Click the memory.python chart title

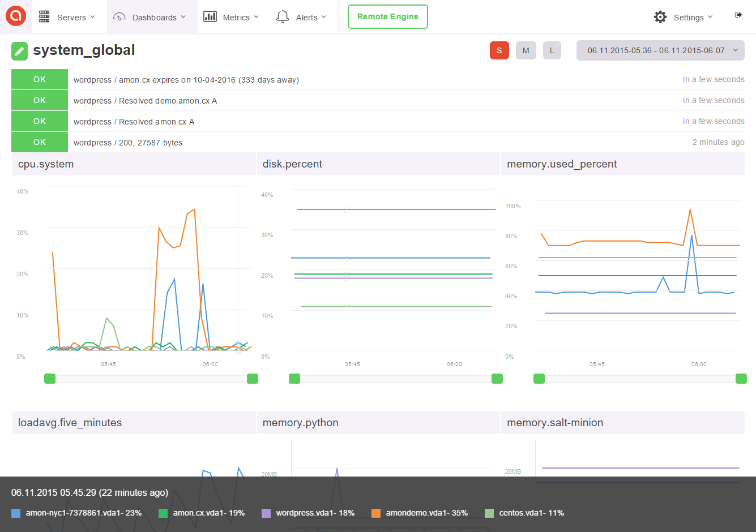(301, 423)
